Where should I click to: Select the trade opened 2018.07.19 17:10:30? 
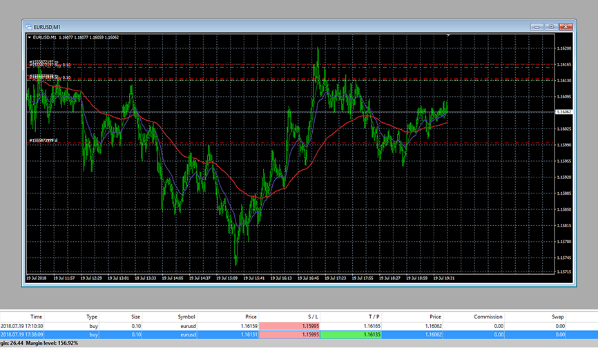point(299,326)
